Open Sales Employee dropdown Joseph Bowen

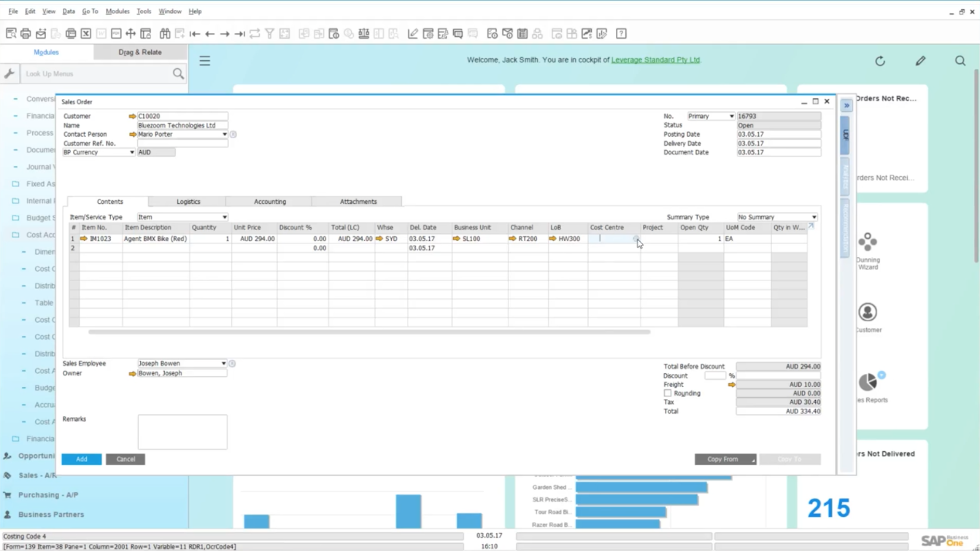pos(223,363)
